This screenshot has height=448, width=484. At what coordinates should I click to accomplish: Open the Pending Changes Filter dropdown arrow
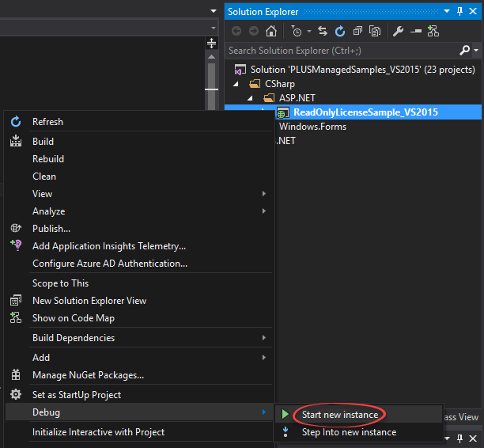(309, 31)
